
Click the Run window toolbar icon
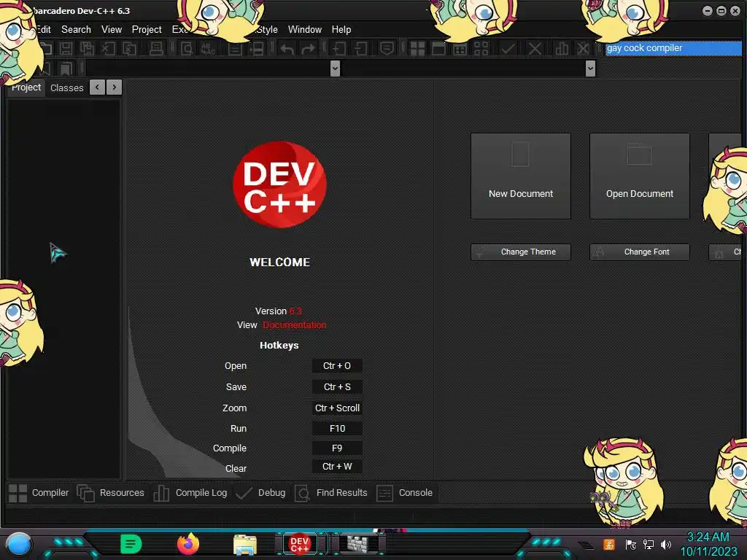click(x=438, y=49)
